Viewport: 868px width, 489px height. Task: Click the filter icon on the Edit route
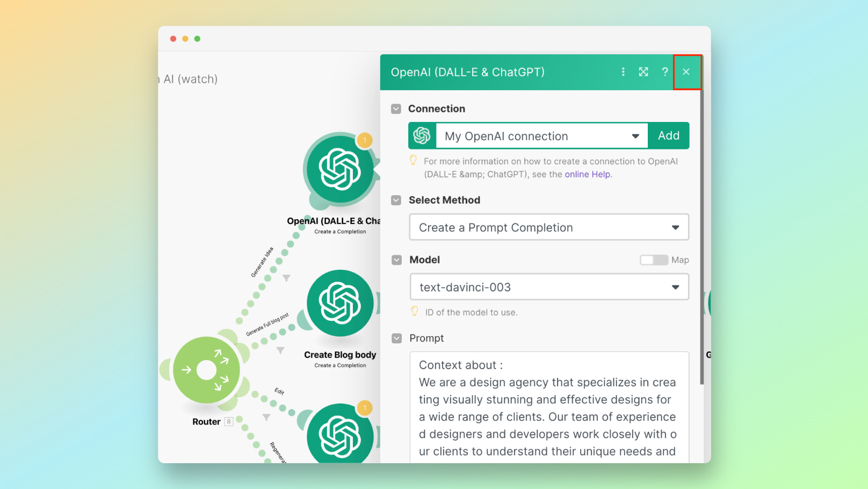pyautogui.click(x=266, y=417)
